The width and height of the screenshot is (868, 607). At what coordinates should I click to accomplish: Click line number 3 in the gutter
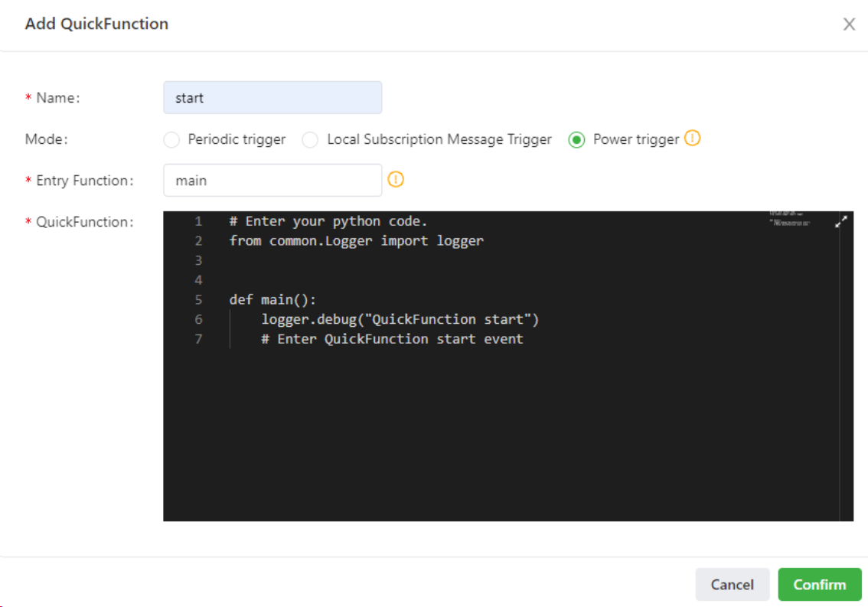point(198,260)
